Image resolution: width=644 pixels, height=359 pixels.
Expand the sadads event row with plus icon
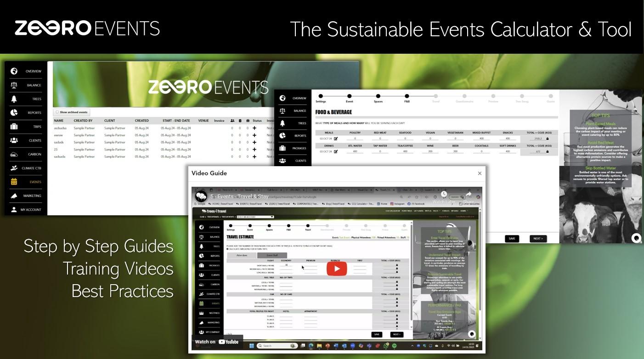tap(255, 143)
